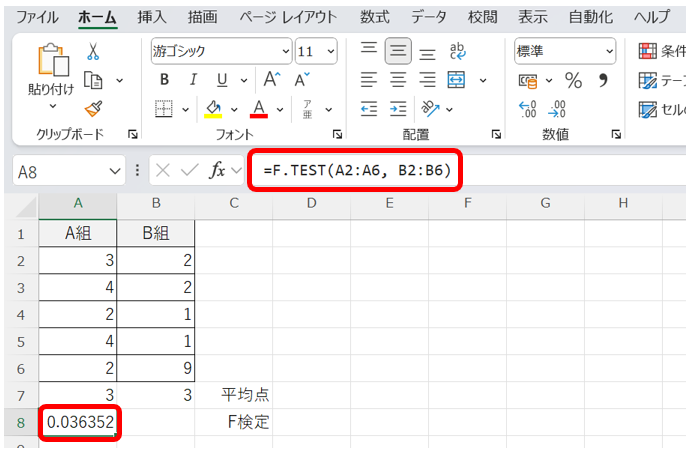This screenshot has height=451, width=687.
Task: Apply the yellow fill color
Action: click(x=213, y=109)
